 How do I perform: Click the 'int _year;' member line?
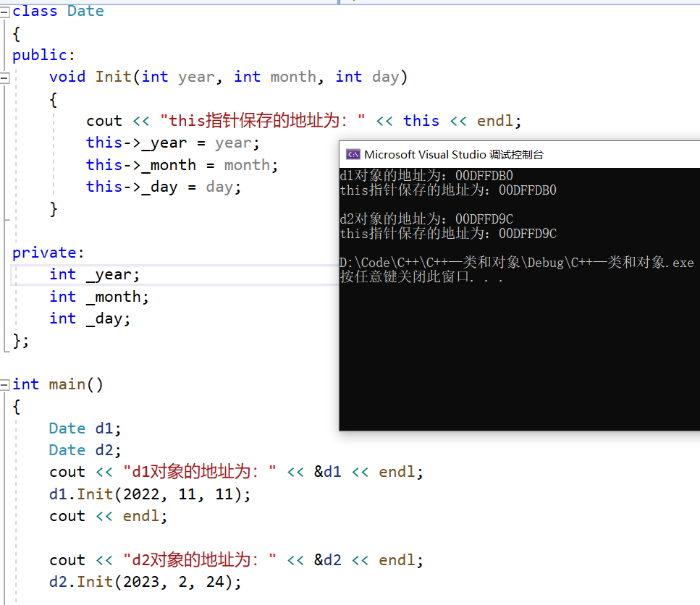94,274
